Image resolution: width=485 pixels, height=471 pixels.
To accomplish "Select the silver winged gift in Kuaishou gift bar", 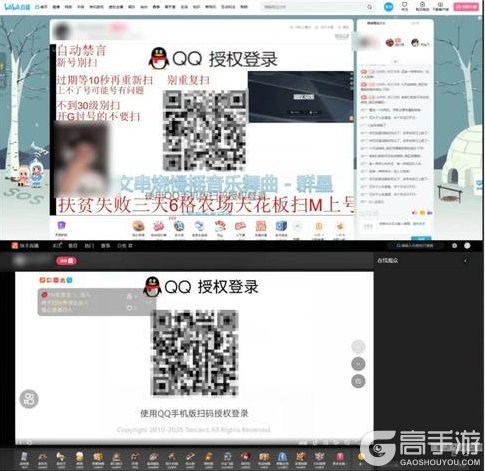I will click(319, 456).
